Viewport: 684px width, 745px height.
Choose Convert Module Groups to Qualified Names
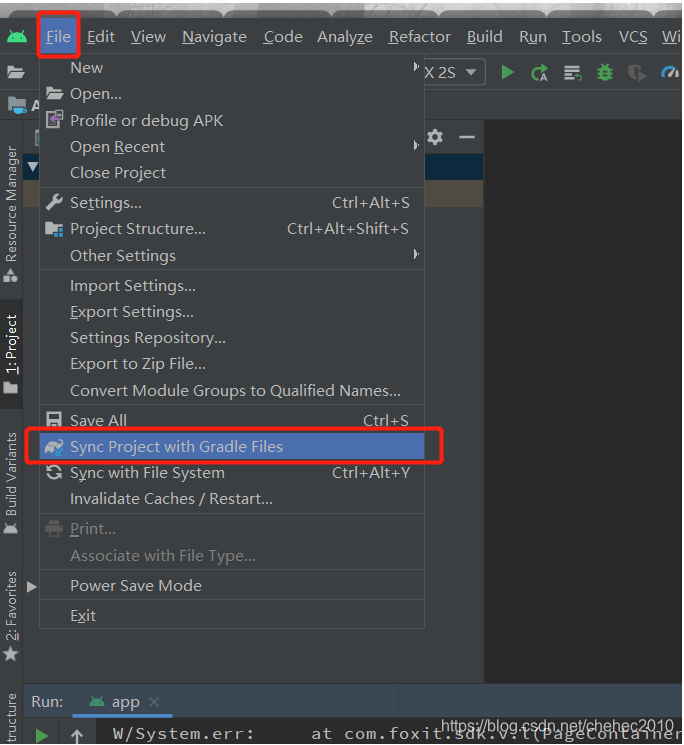click(232, 391)
